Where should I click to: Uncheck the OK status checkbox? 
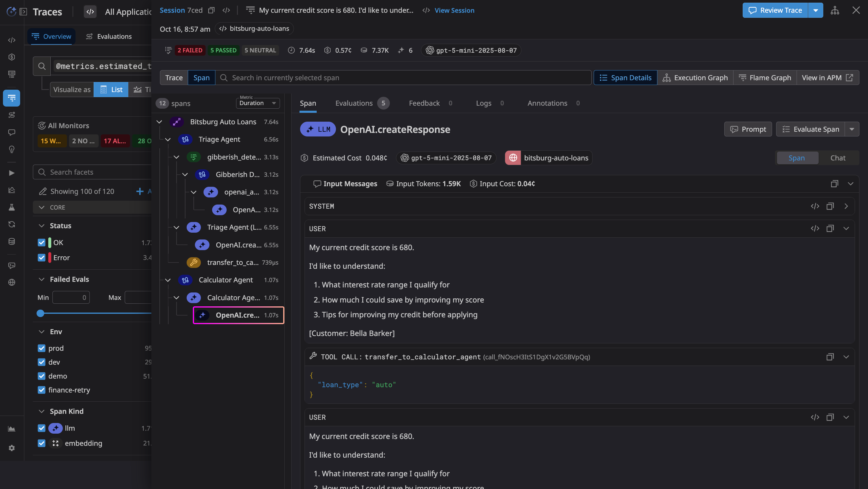(x=41, y=242)
